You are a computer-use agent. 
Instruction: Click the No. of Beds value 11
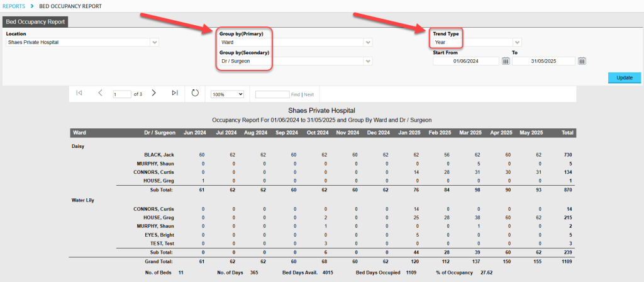click(x=180, y=273)
